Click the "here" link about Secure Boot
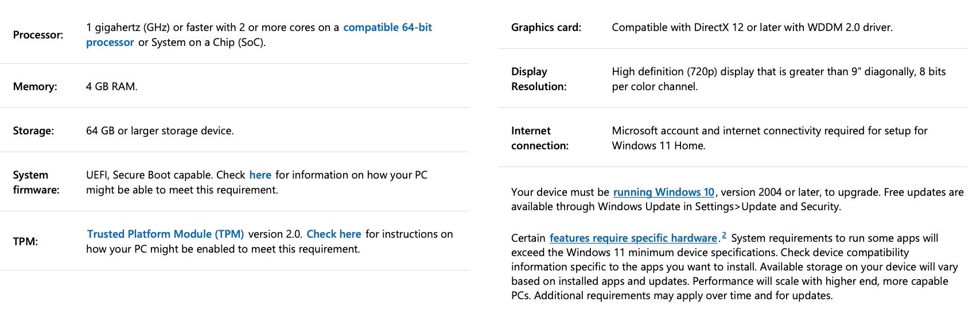980x321 pixels. 260,175
